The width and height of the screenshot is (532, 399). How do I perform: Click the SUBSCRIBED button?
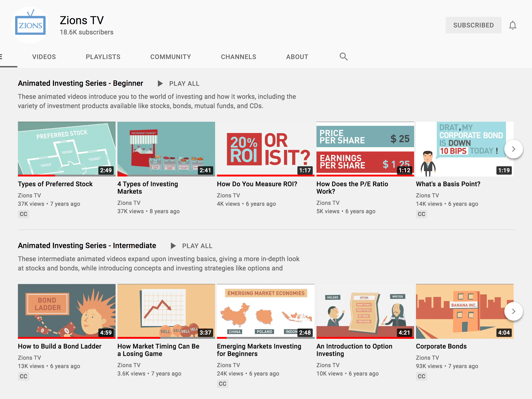tap(473, 25)
